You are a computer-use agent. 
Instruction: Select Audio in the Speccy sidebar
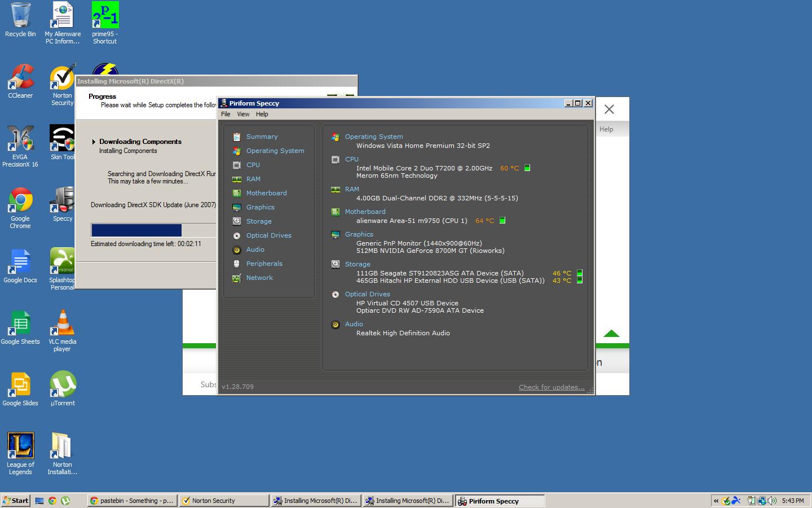pyautogui.click(x=255, y=249)
